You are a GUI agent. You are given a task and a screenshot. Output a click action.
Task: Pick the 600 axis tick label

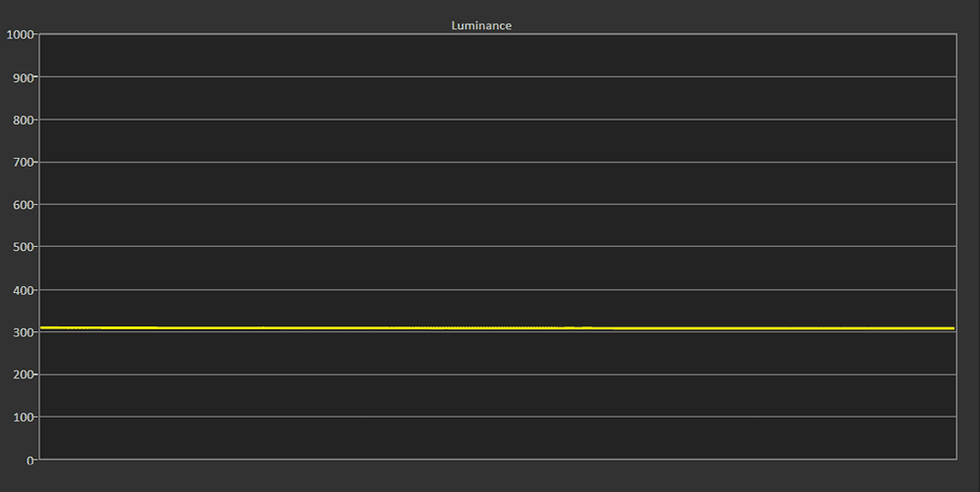coord(24,205)
